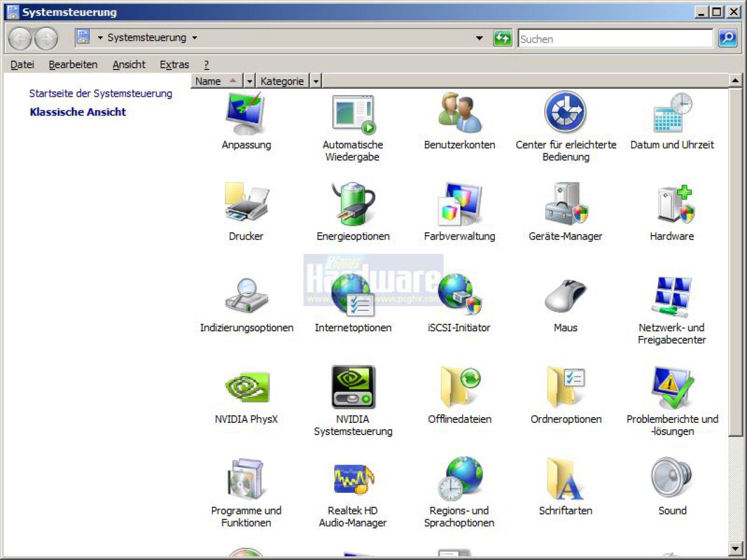Screen dimensions: 747x560
Task: Click the search magnifier button
Action: [727, 38]
